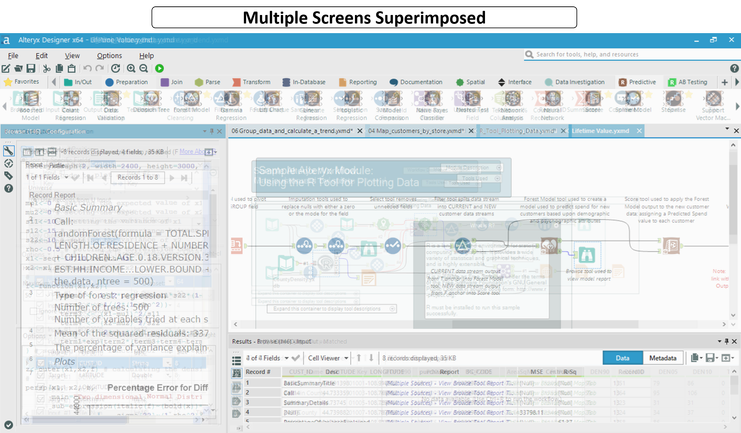This screenshot has height=433, width=741.
Task: Click the Paste clipboard icon
Action: tap(71, 69)
